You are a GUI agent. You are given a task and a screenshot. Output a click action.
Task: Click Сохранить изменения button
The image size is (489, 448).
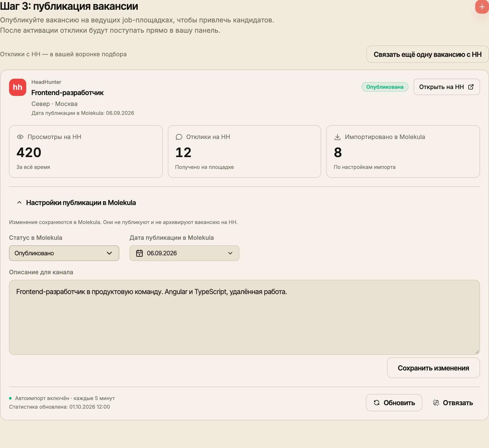pos(433,368)
